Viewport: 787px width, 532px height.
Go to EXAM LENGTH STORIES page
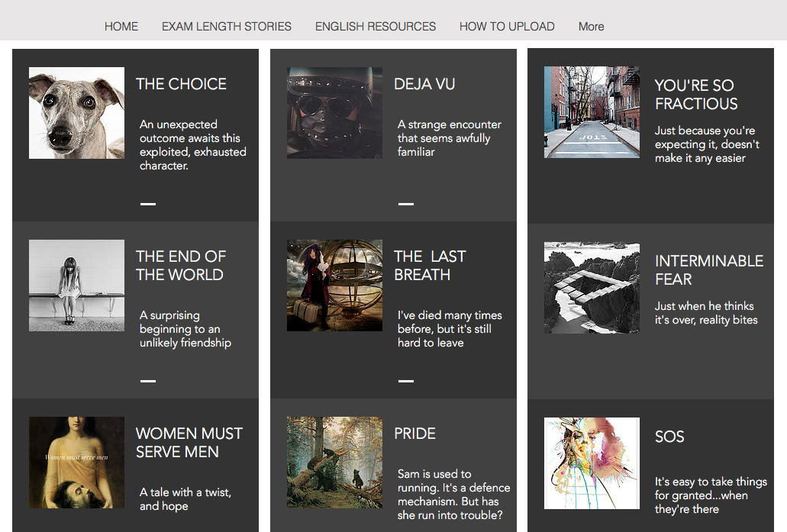227,27
